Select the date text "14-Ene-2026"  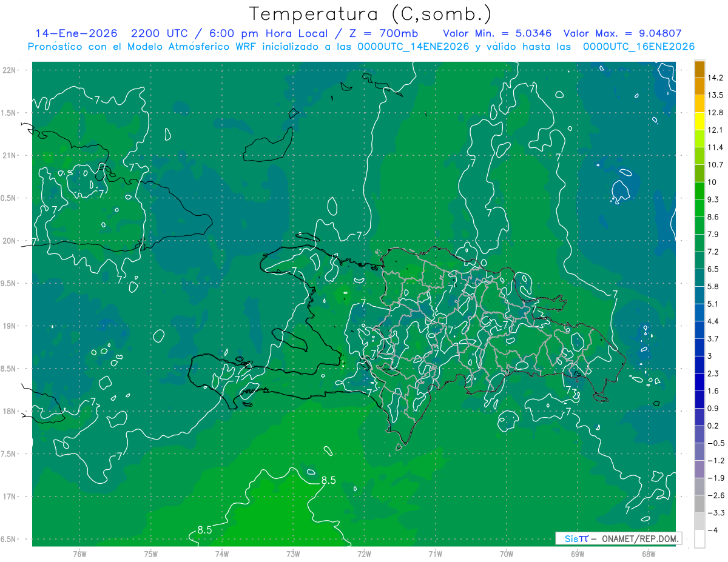pos(75,33)
